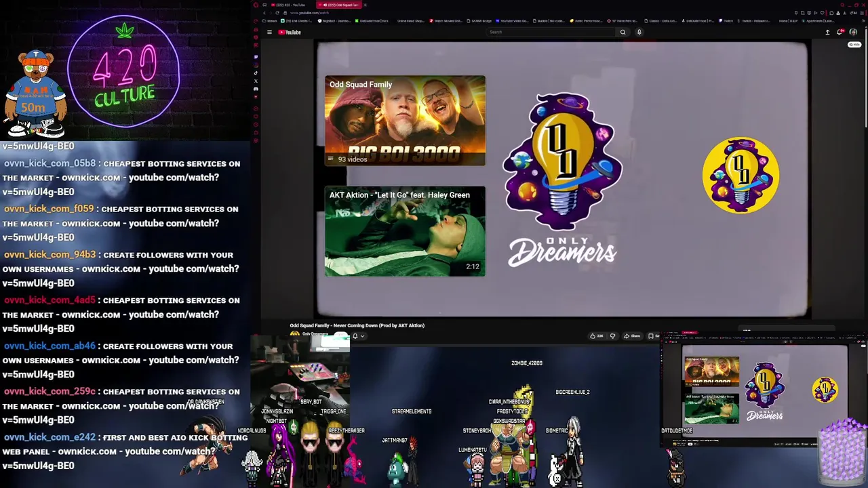
Task: Click chat username ovvn_kick_com_05b8
Action: pos(50,163)
